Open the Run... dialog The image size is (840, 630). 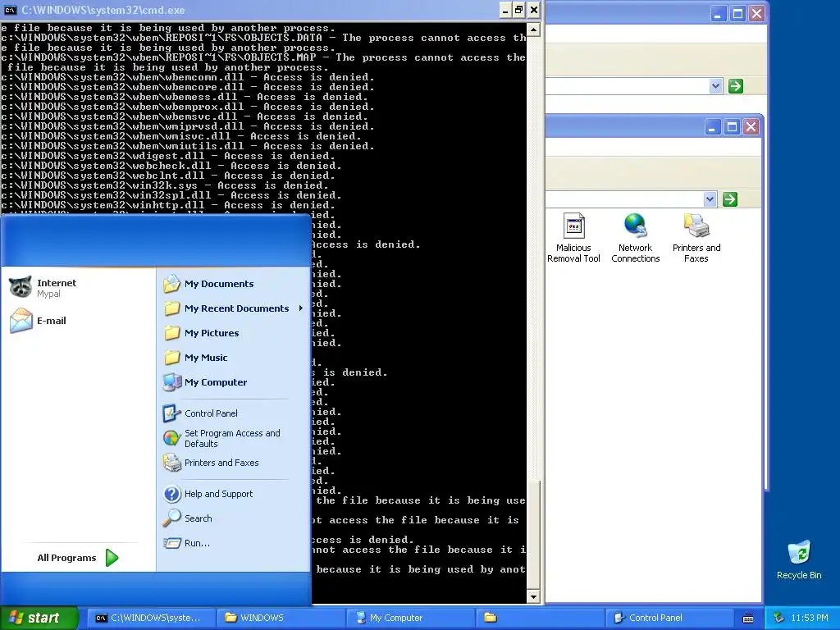coord(233,543)
